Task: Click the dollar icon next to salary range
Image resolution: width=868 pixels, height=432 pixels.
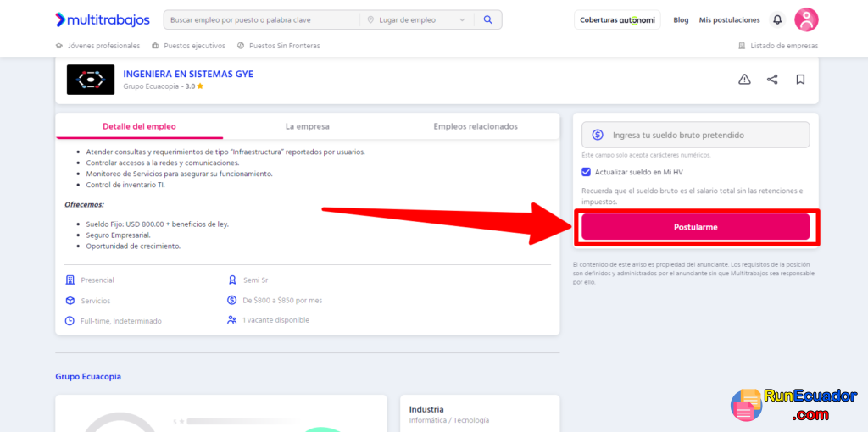Action: [x=232, y=301]
